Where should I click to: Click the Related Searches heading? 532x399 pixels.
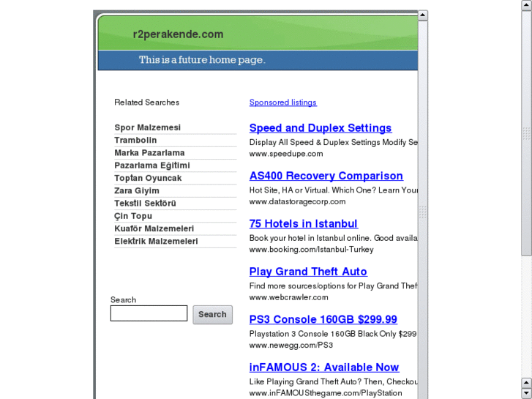coord(146,102)
